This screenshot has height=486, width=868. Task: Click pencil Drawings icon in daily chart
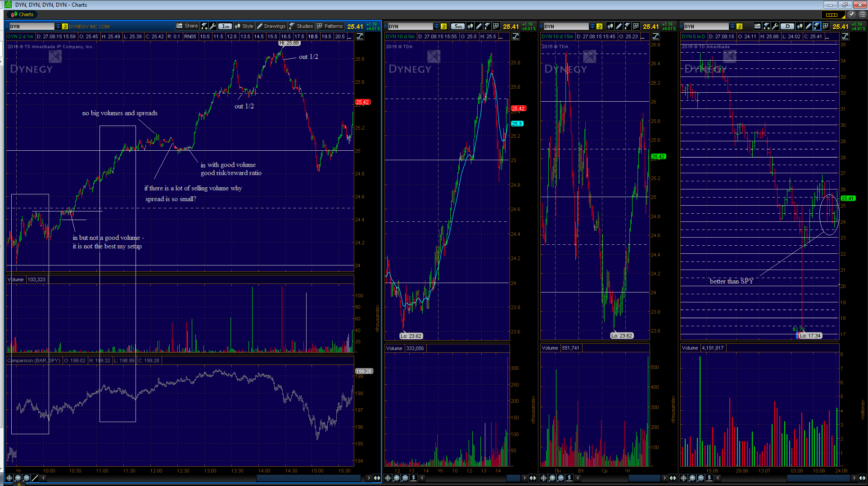coord(808,27)
